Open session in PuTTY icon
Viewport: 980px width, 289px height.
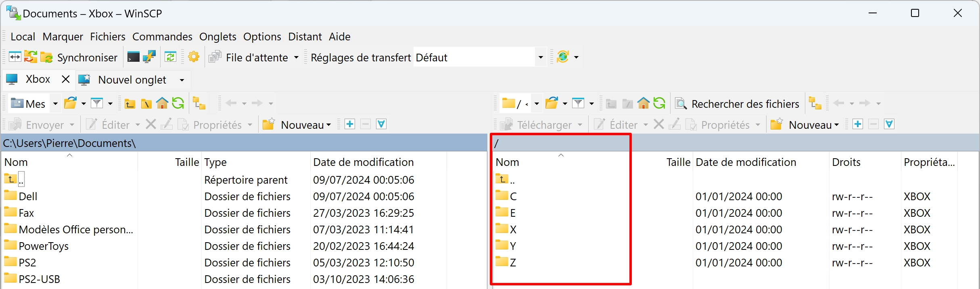(149, 57)
